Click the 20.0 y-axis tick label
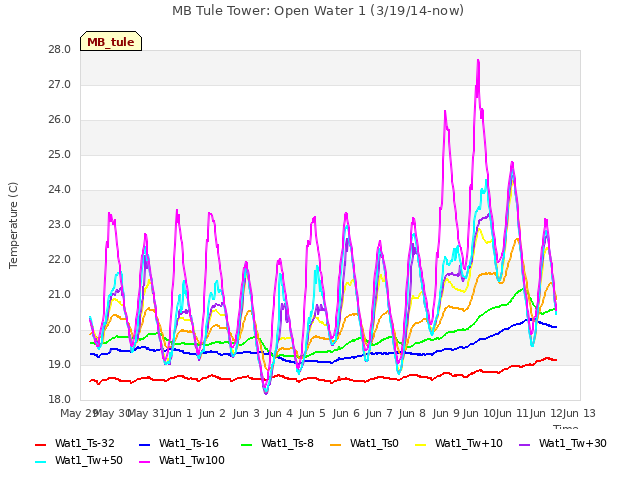The height and width of the screenshot is (480, 640). [60, 330]
